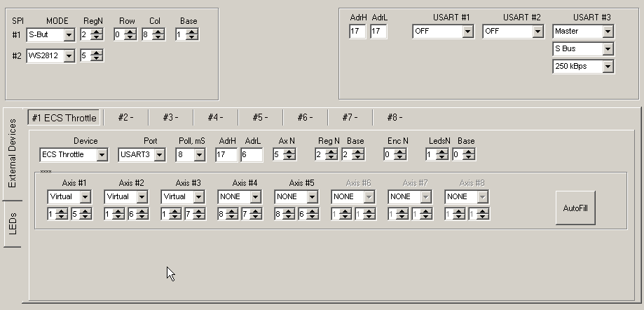This screenshot has width=644, height=310.
Task: Increase the Ax N spinner value
Action: tap(289, 152)
